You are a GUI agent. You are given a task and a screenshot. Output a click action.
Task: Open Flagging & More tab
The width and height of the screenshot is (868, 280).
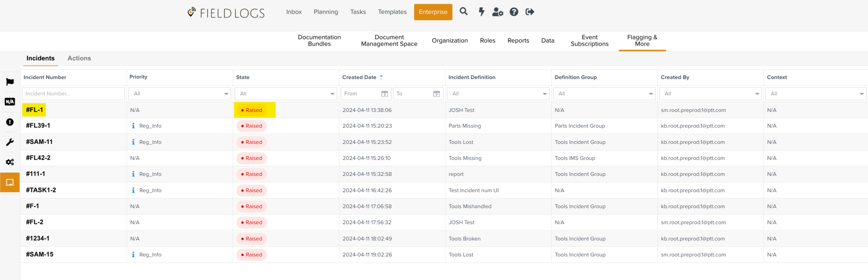pos(642,41)
